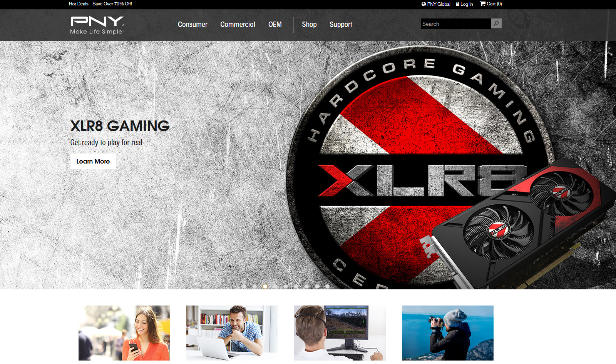
Task: Select the fourth carousel slide dot
Action: pos(275,287)
